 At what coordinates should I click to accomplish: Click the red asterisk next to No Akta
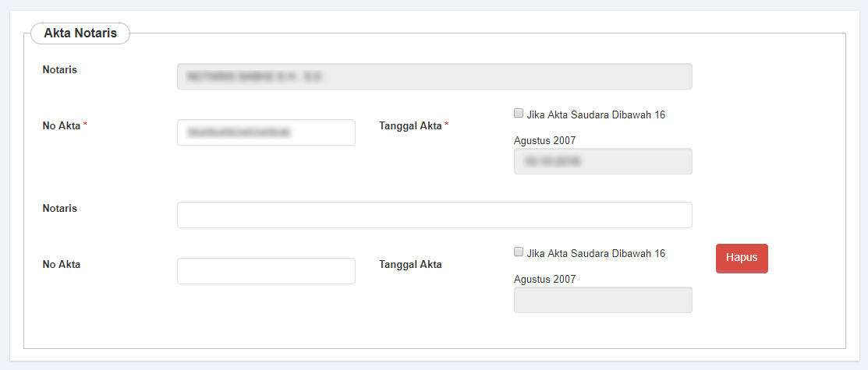coord(85,125)
